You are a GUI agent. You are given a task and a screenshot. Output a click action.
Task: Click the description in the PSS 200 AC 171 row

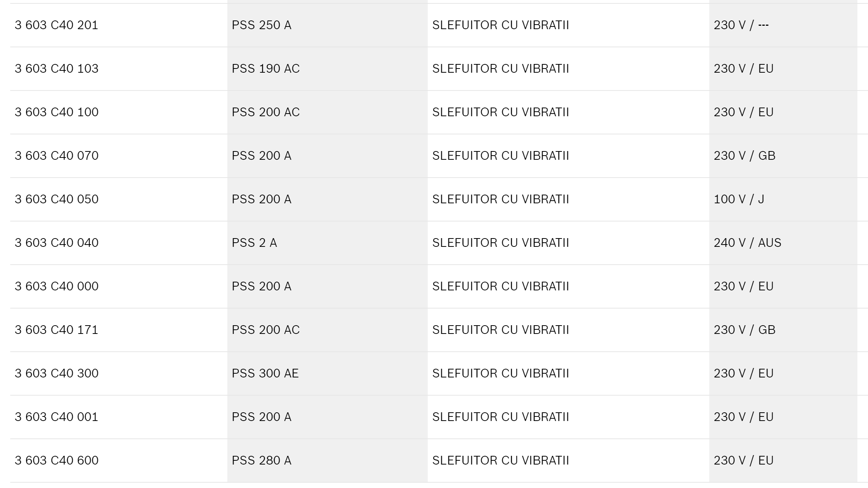[x=500, y=330]
